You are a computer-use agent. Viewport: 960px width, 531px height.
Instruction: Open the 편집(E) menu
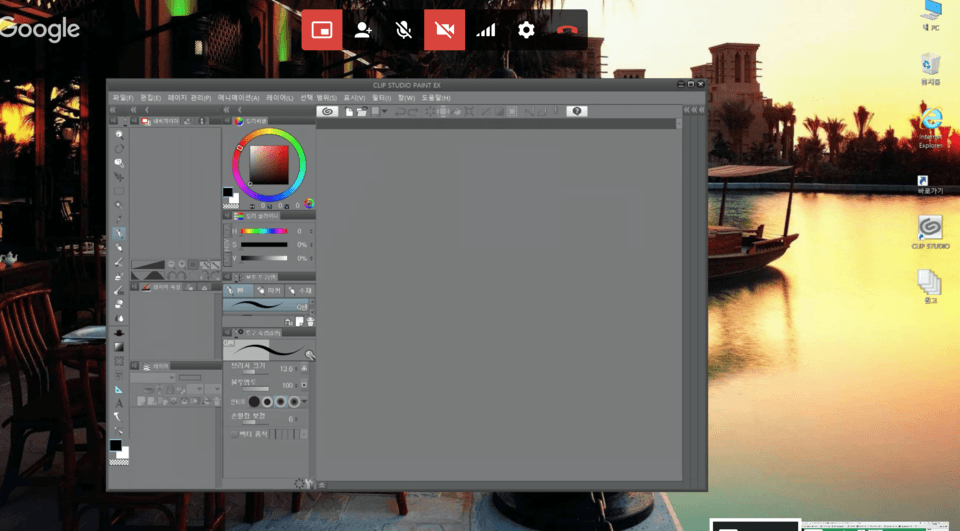(x=150, y=97)
